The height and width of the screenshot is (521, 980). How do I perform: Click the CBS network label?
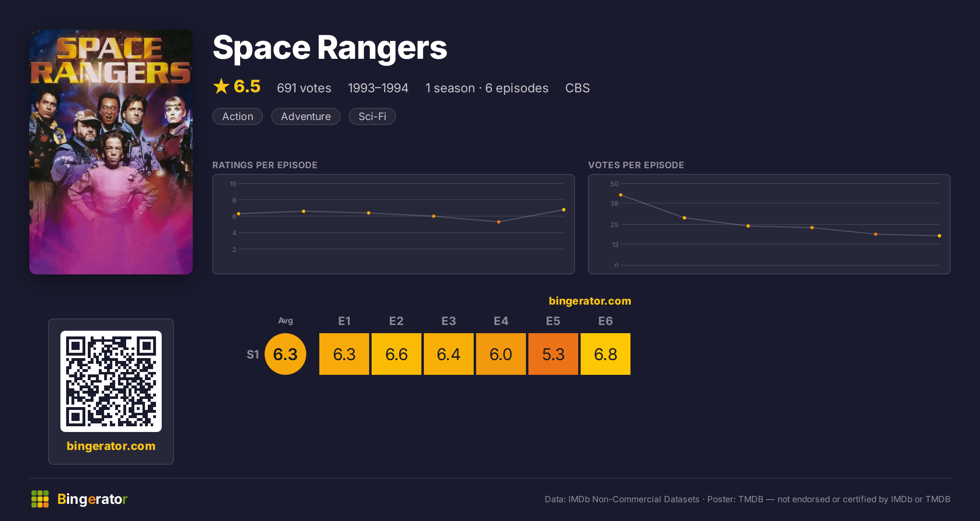click(x=577, y=88)
